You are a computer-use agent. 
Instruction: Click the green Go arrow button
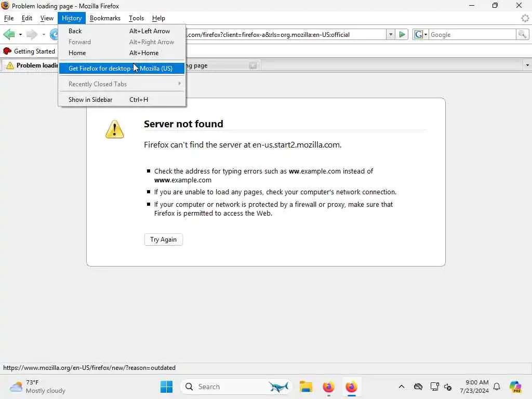tap(402, 35)
